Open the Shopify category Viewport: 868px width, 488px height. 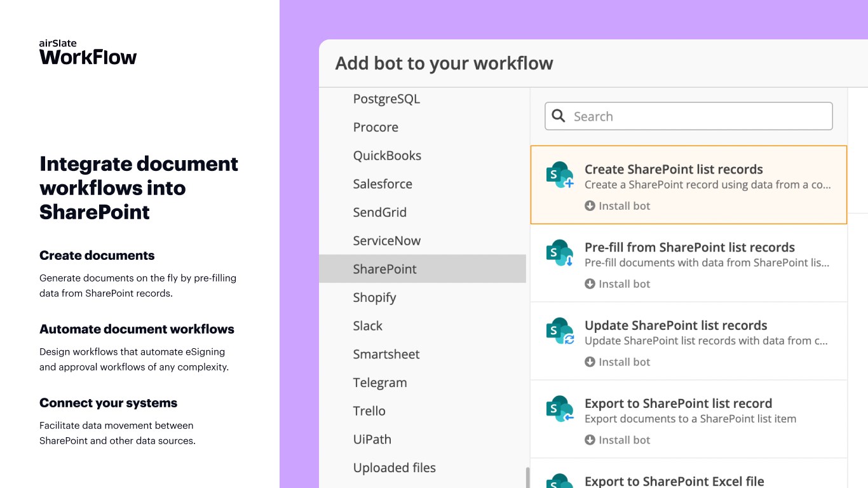(375, 297)
